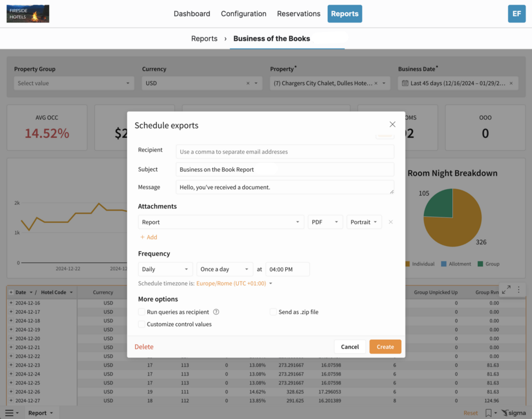Open the Configuration tab
This screenshot has width=532, height=419.
click(243, 13)
